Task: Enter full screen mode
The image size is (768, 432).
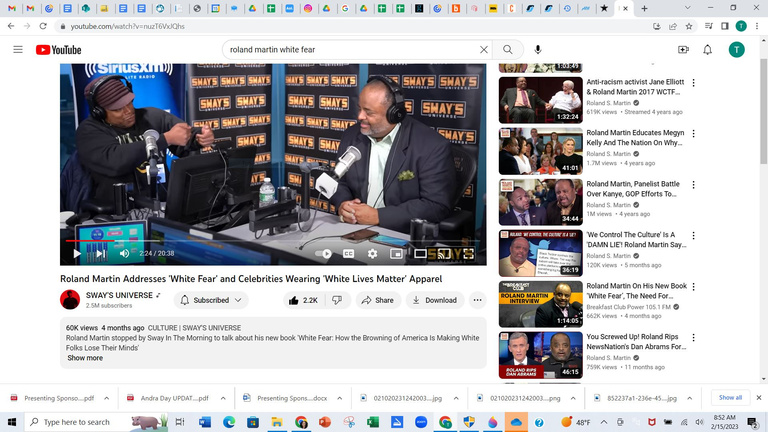Action: (x=468, y=254)
